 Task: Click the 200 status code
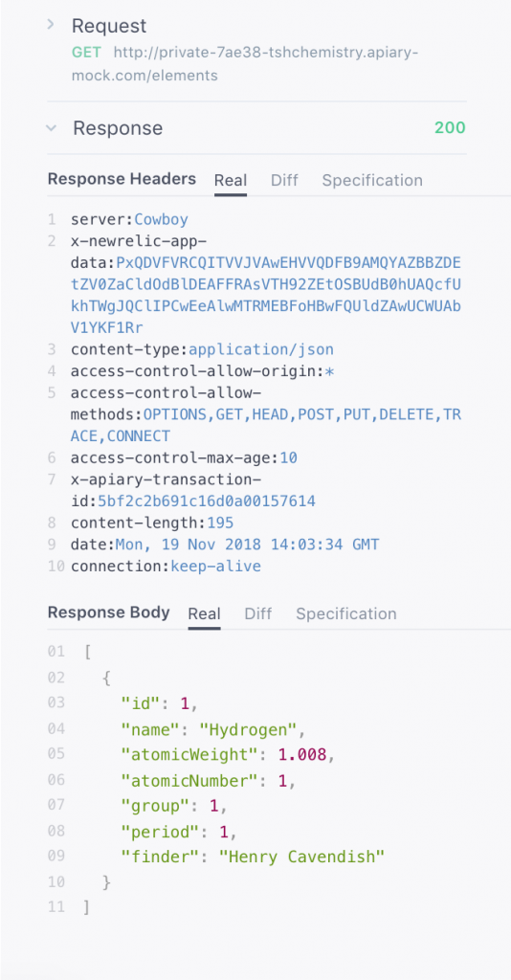coord(451,128)
